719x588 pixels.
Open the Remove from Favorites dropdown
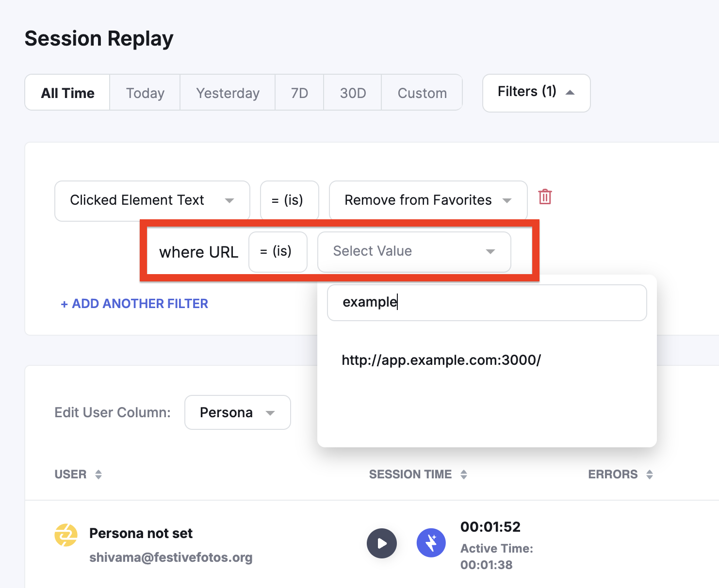point(427,200)
